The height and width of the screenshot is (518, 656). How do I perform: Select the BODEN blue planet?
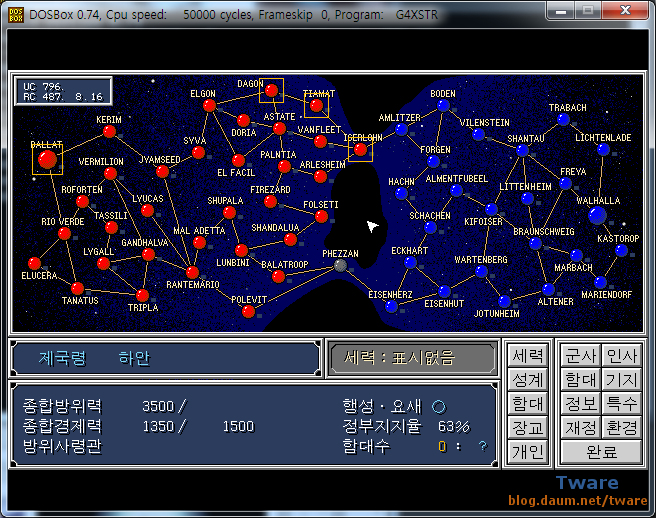tap(443, 105)
